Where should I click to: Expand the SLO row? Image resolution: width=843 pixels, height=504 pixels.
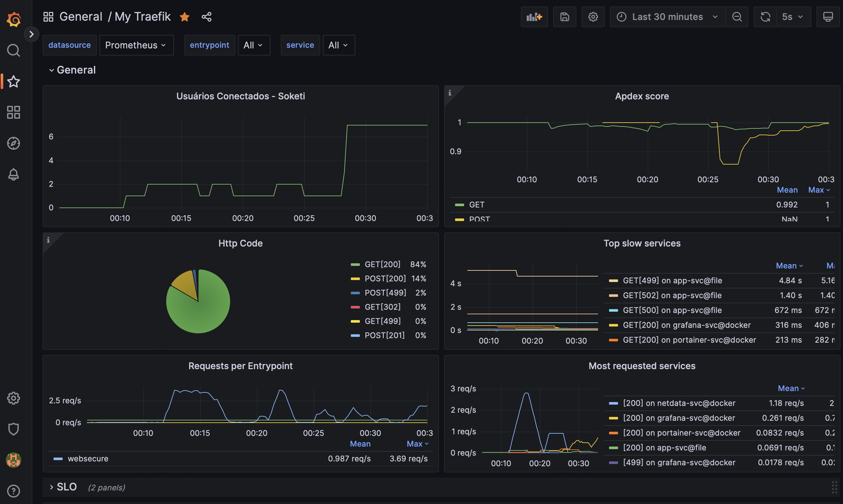66,487
